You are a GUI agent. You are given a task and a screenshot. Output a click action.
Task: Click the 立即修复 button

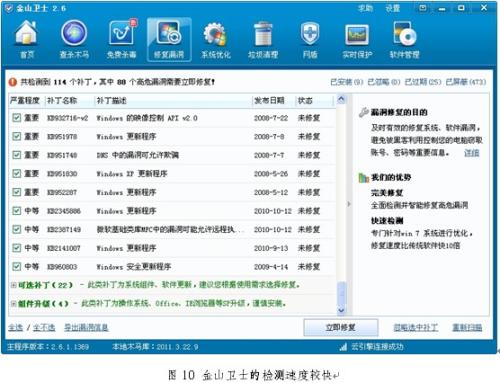click(341, 327)
